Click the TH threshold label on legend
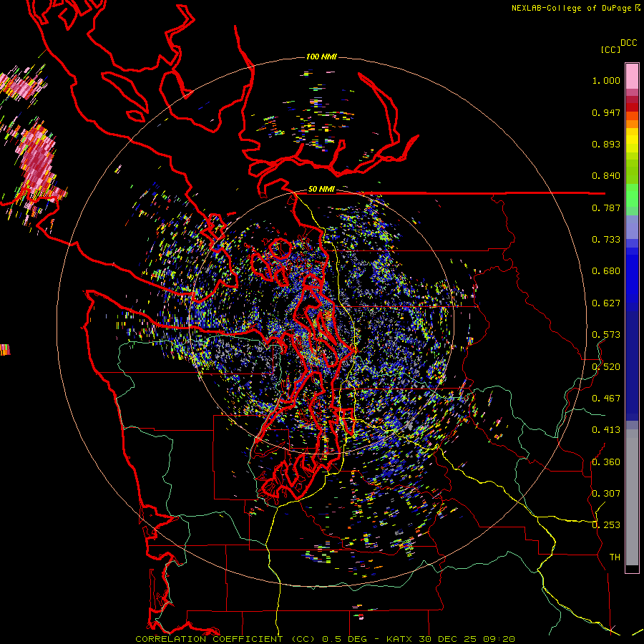 (615, 557)
